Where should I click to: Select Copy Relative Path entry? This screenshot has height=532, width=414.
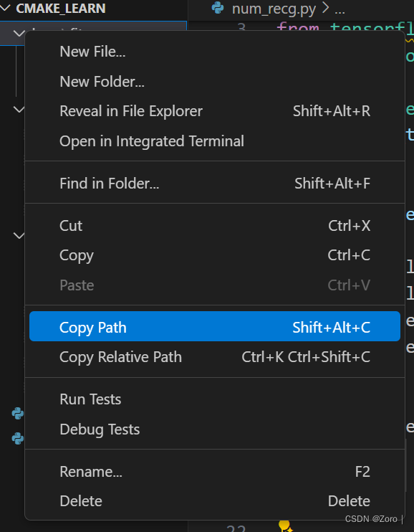[x=215, y=357]
